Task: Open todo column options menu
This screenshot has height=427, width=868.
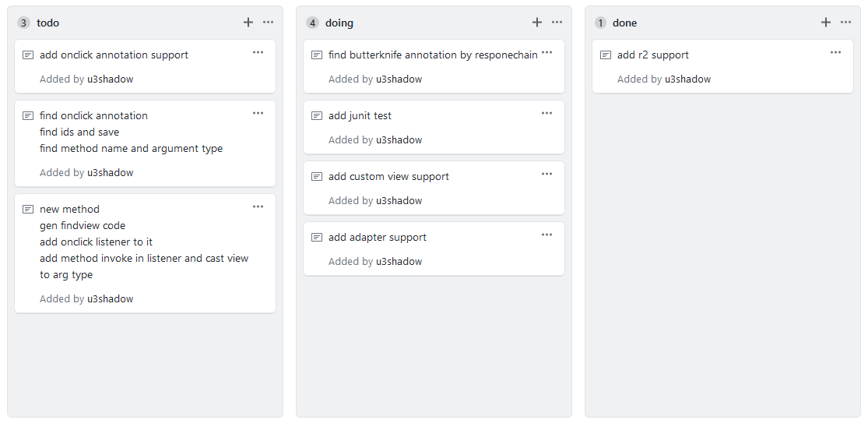Action: click(x=269, y=23)
